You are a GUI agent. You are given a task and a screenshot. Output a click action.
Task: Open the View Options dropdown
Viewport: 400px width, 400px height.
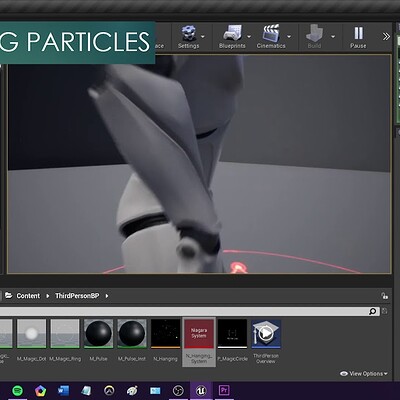click(364, 374)
